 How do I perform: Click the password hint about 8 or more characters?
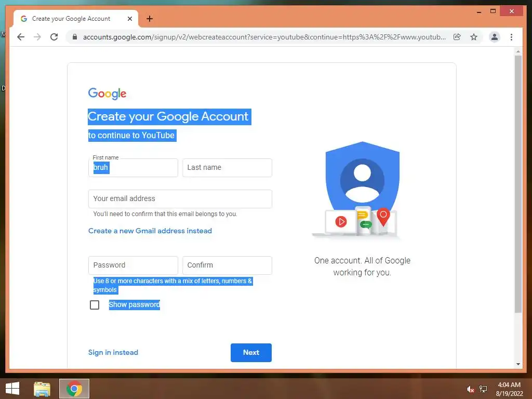[x=172, y=285]
